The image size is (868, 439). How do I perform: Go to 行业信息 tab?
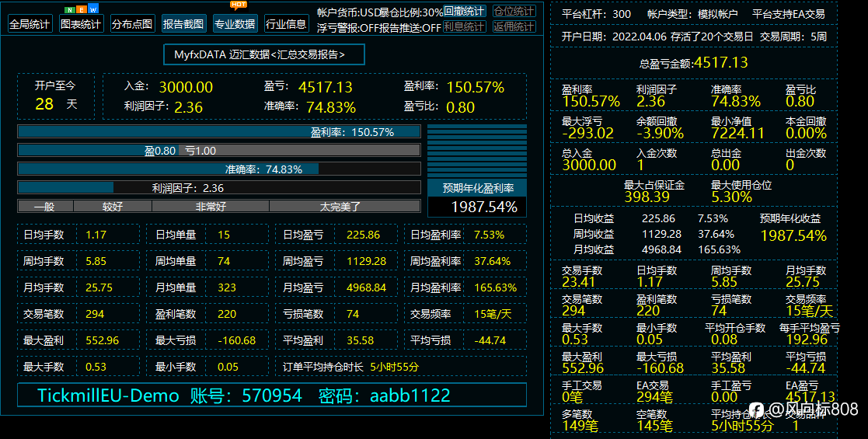286,24
